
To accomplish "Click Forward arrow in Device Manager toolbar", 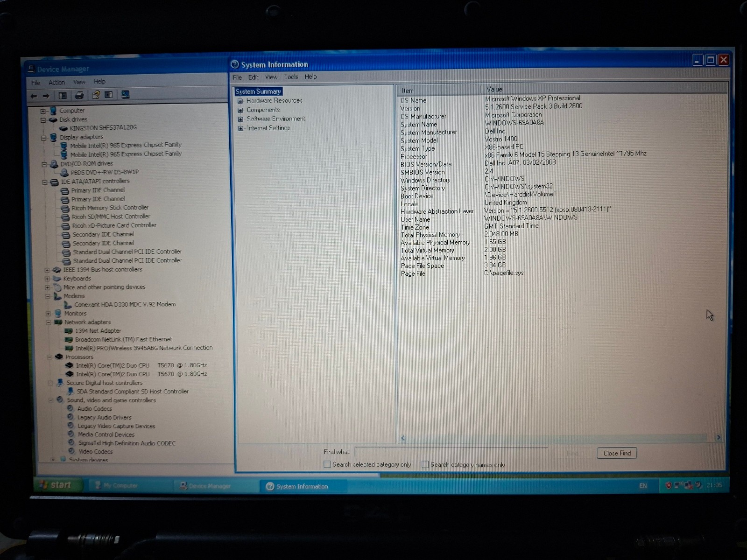I will [x=46, y=96].
